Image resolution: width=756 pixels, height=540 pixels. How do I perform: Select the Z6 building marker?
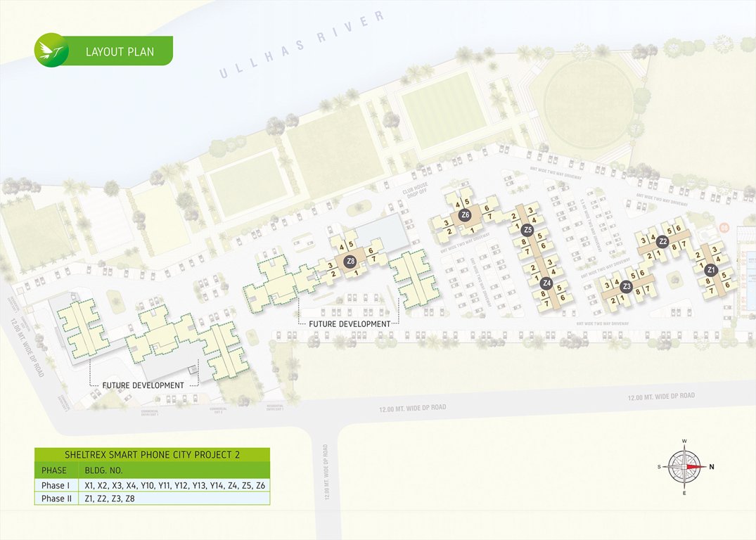point(465,214)
